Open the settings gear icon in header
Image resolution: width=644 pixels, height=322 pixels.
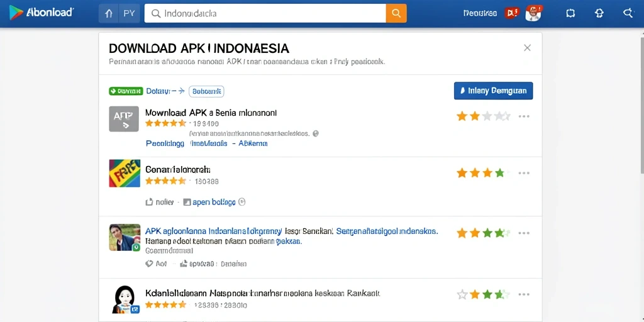click(599, 14)
